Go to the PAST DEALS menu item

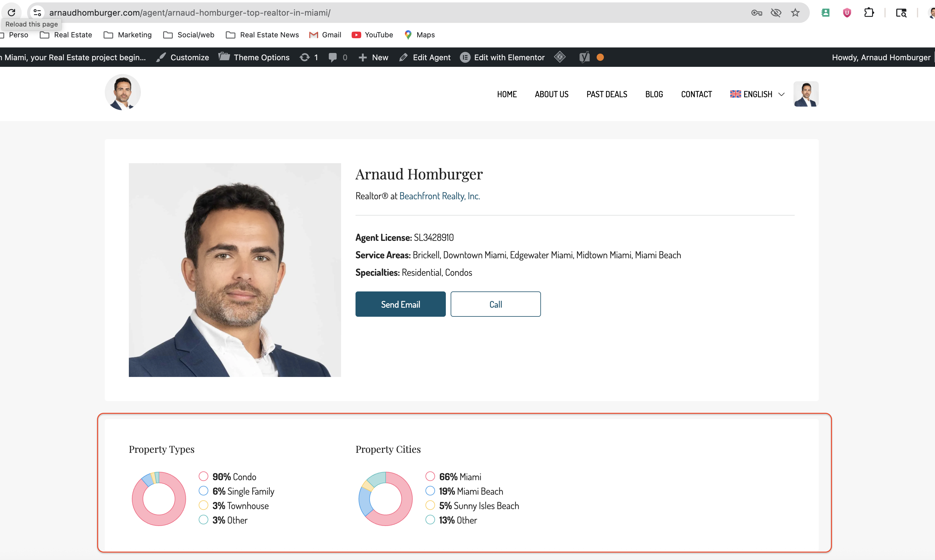[x=607, y=94]
